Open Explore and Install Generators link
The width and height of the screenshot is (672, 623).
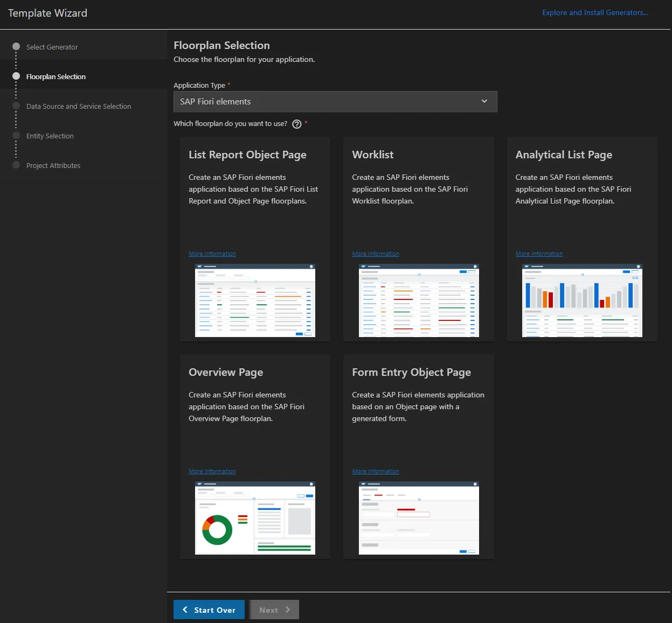pos(595,12)
